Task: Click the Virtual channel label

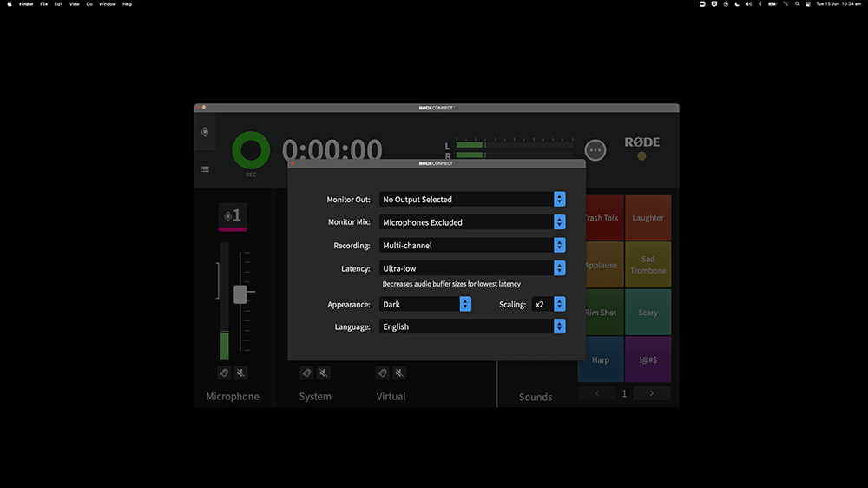Action: pos(391,397)
